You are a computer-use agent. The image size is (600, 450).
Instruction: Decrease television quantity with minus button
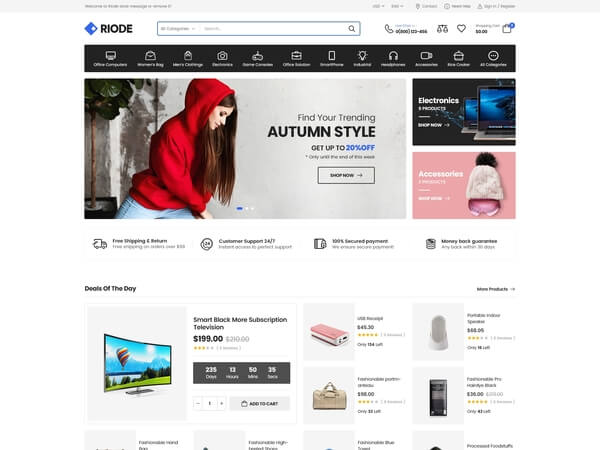[x=198, y=403]
